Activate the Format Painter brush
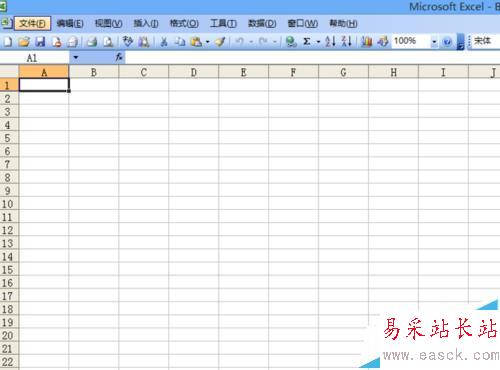The height and width of the screenshot is (370, 500). (220, 42)
